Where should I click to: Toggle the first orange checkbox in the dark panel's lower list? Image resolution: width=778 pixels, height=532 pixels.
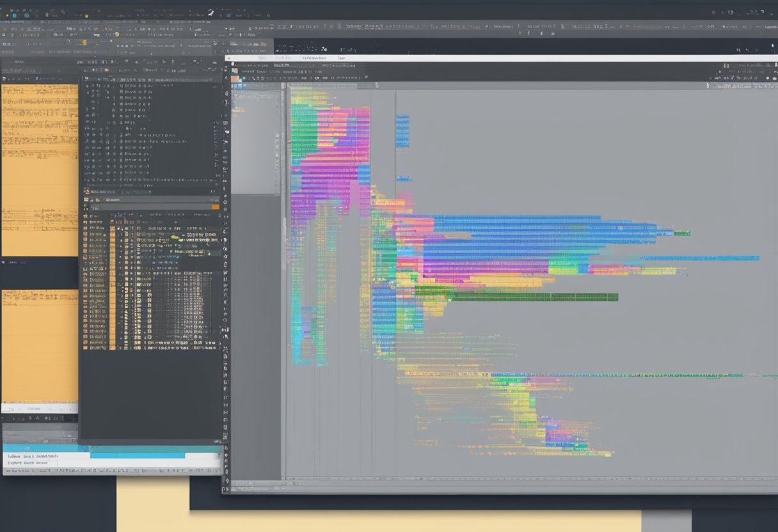pyautogui.click(x=113, y=228)
